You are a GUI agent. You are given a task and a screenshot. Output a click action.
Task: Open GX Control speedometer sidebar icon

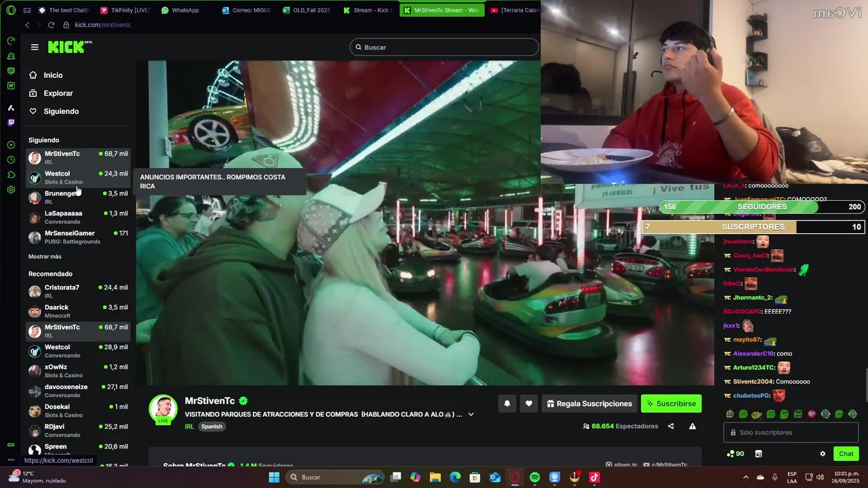[x=11, y=41]
